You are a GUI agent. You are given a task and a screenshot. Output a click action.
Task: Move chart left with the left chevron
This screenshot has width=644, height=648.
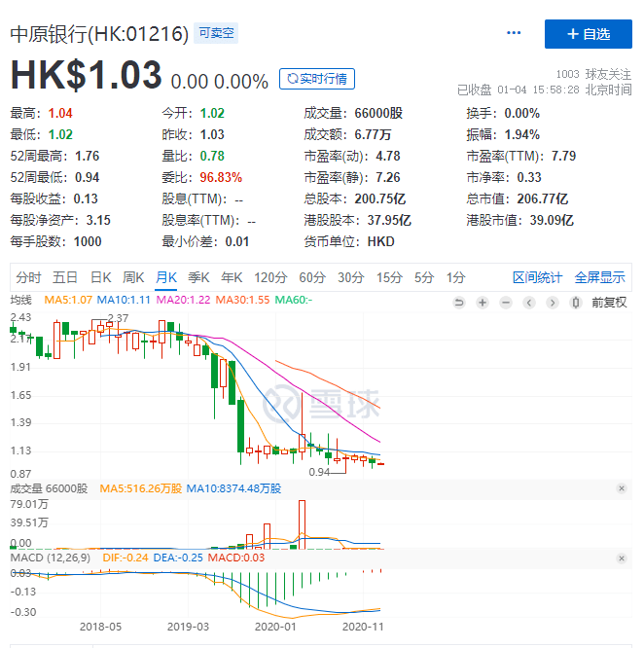click(529, 303)
